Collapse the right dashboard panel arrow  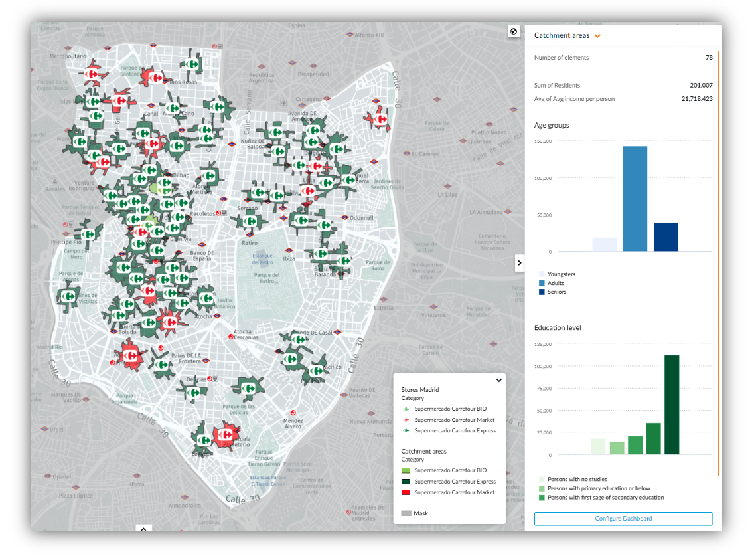coord(519,263)
